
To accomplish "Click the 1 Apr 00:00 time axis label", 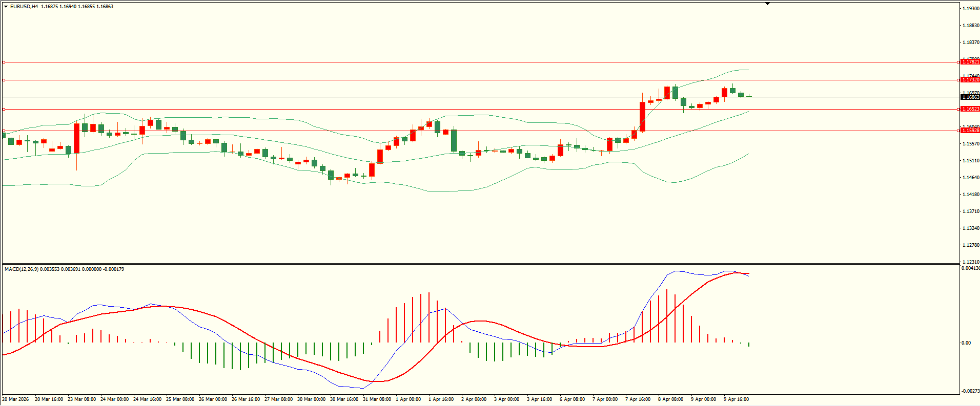I will 410,399.
